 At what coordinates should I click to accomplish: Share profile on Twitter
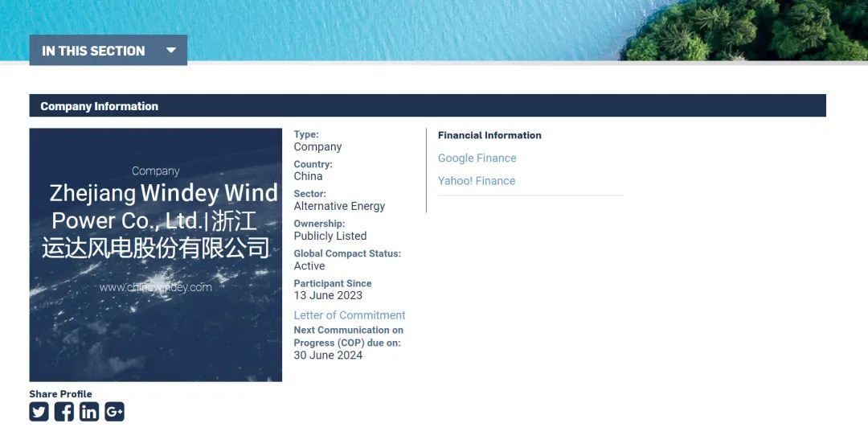click(39, 412)
